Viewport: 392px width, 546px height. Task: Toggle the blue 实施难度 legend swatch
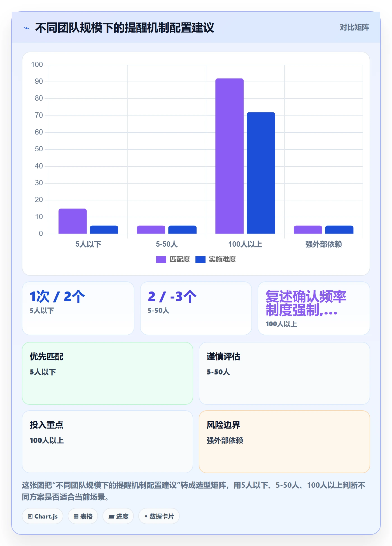click(200, 260)
